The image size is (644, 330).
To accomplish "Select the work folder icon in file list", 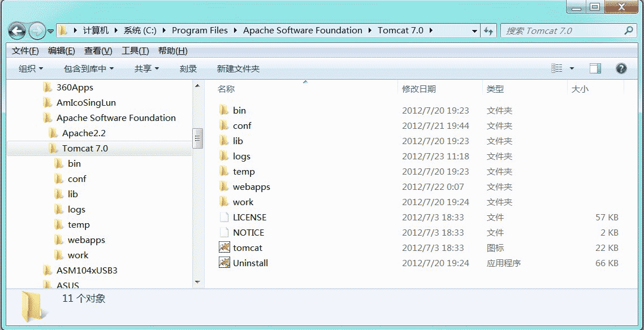I will tap(224, 202).
